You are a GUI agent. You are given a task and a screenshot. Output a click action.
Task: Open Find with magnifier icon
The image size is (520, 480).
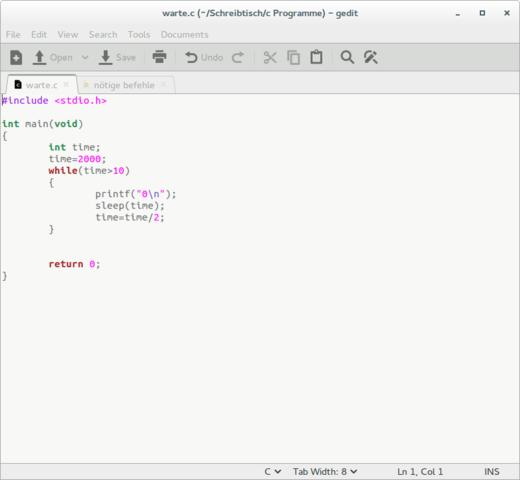tap(347, 57)
